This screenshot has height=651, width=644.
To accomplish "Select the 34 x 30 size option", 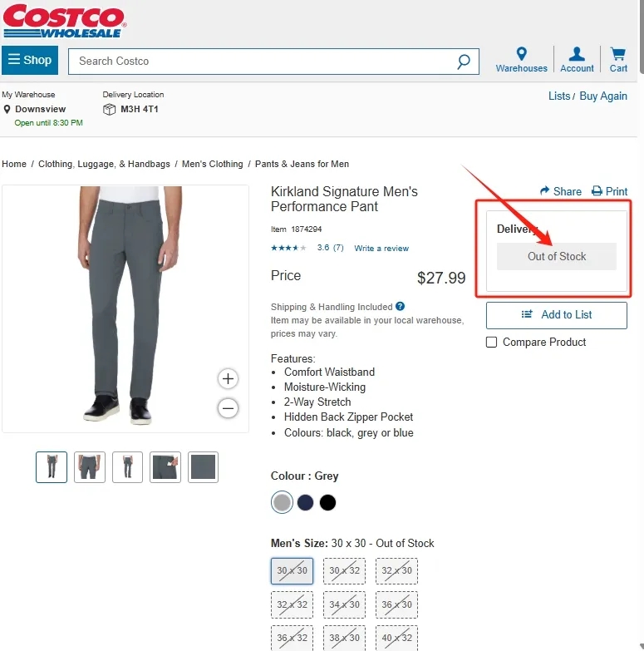I will 344,604.
